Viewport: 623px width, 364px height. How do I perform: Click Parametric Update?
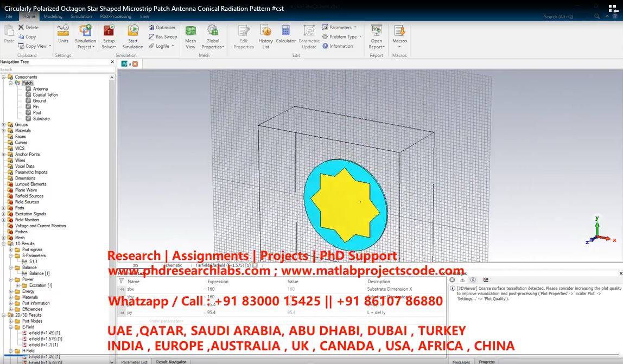click(x=309, y=36)
